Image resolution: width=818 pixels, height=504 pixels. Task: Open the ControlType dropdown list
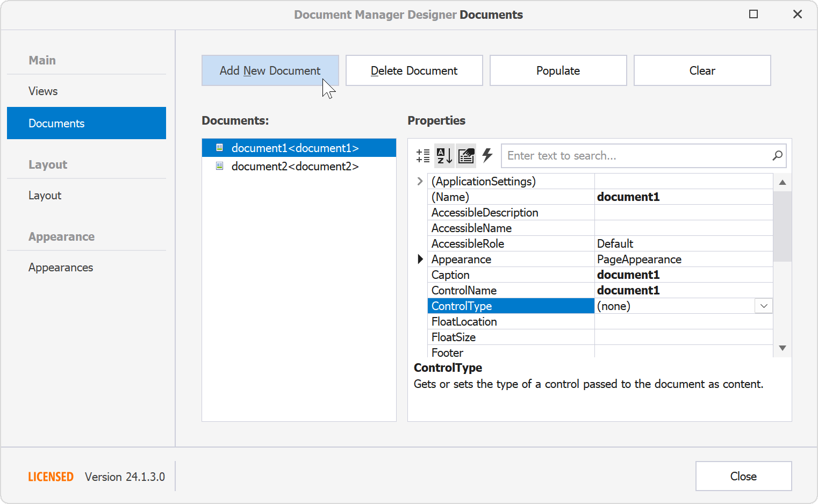click(x=764, y=306)
